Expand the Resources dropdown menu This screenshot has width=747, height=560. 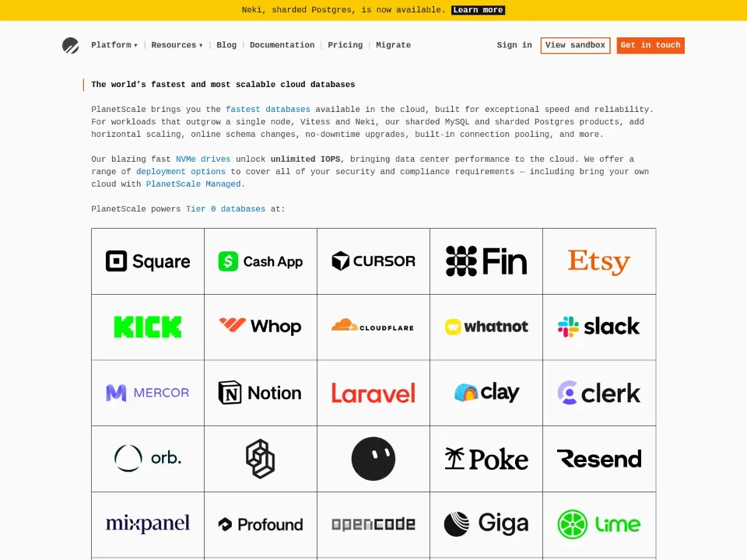pyautogui.click(x=177, y=45)
